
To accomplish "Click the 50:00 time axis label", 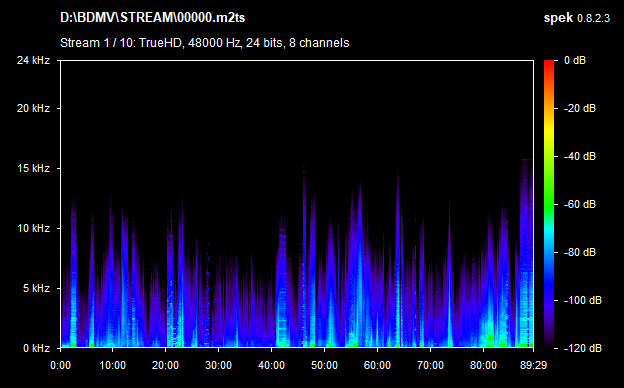I will [x=324, y=365].
